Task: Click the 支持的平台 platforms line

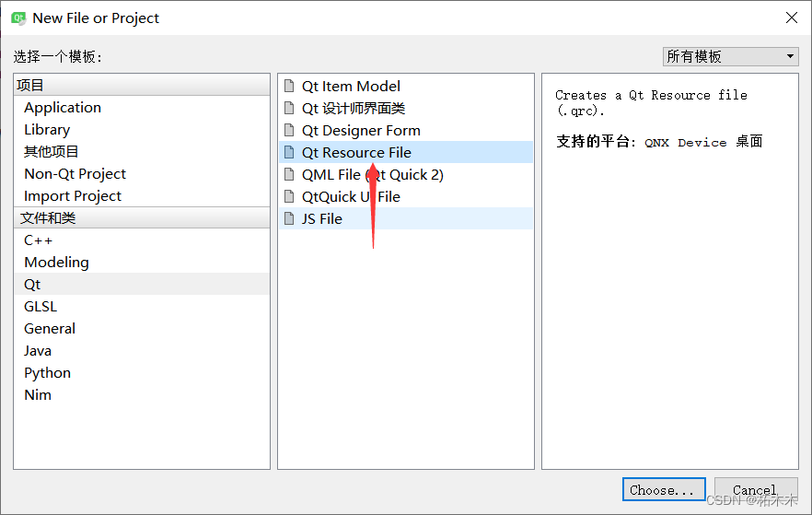Action: 659,142
